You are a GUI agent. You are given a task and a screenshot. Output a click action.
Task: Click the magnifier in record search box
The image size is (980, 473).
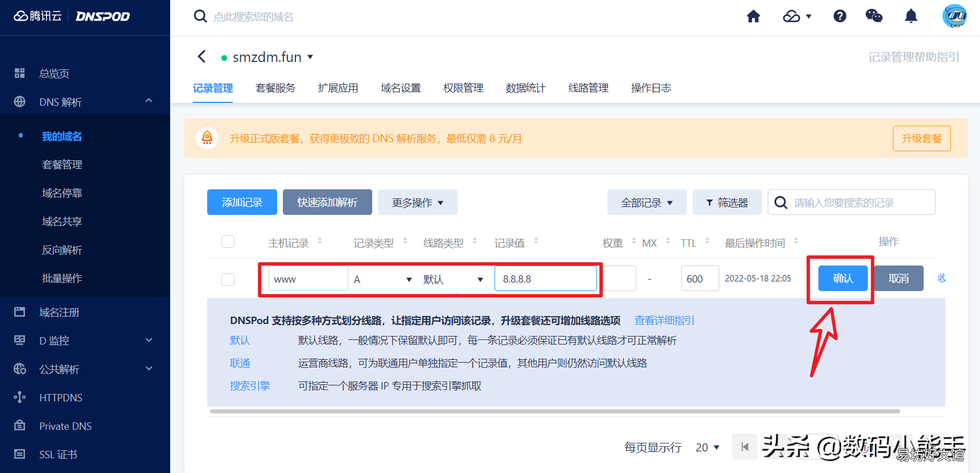(x=781, y=202)
